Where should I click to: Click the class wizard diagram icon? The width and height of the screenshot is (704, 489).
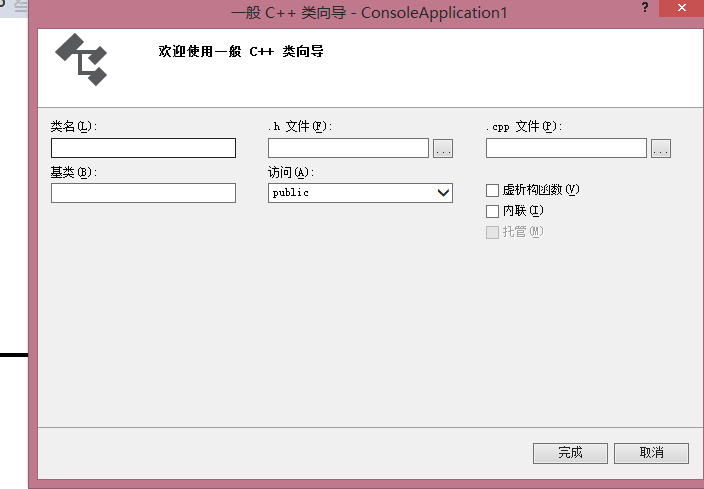click(x=81, y=59)
